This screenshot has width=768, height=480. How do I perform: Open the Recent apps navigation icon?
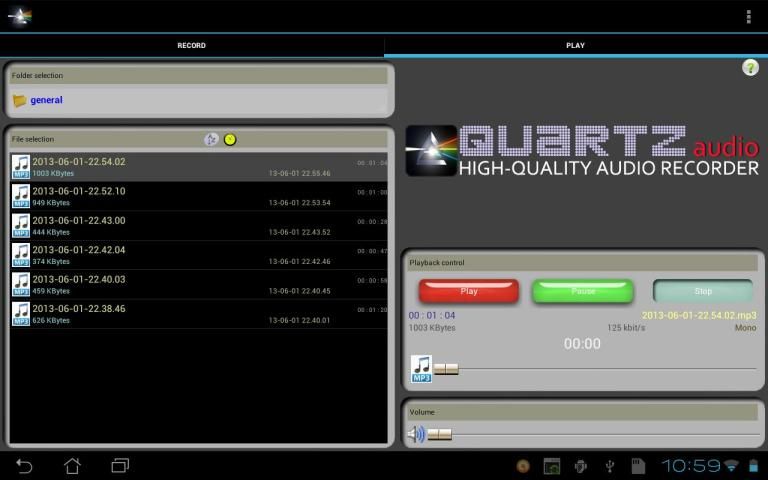pyautogui.click(x=120, y=465)
